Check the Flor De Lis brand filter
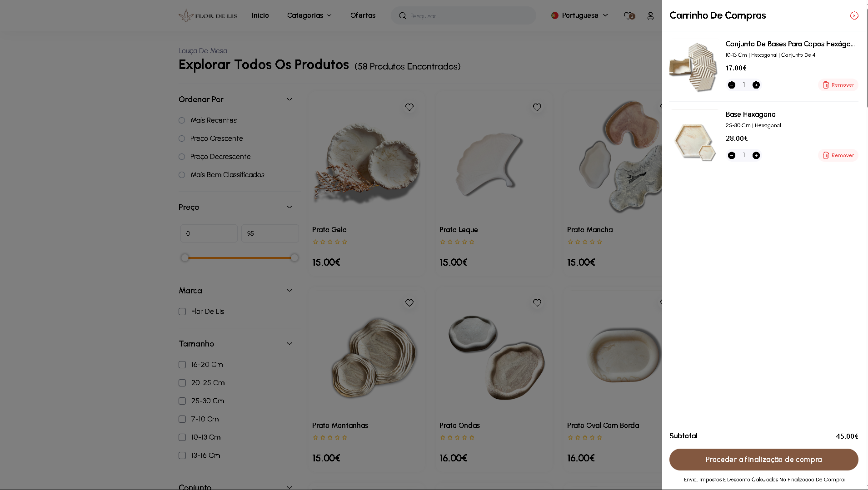868x490 pixels. (182, 312)
